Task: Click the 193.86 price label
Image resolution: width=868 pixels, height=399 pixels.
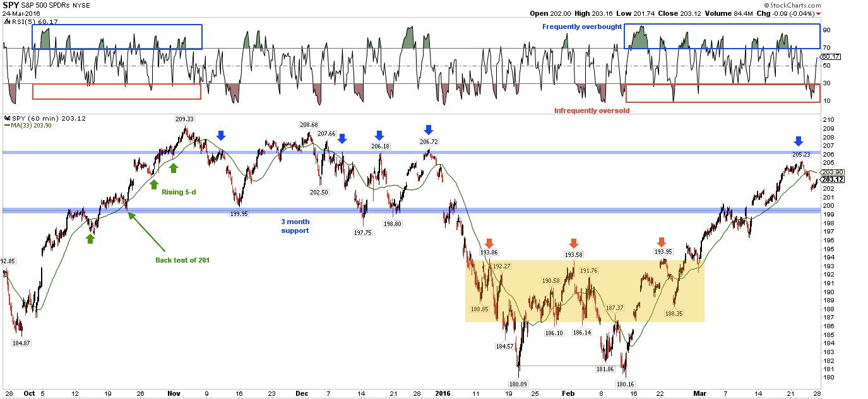Action: coord(489,252)
